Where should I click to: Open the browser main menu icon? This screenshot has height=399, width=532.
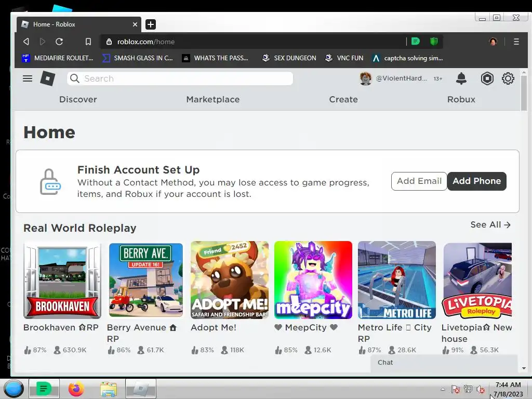coord(516,42)
